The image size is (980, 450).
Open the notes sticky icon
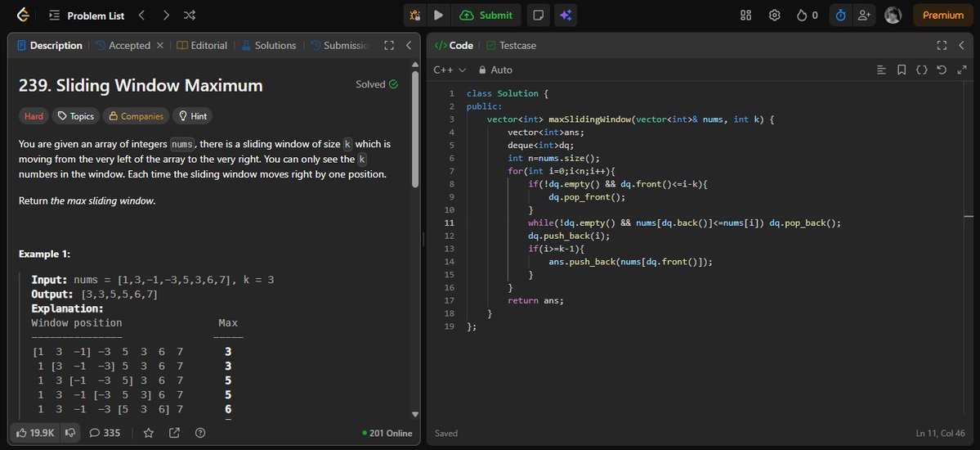(538, 15)
